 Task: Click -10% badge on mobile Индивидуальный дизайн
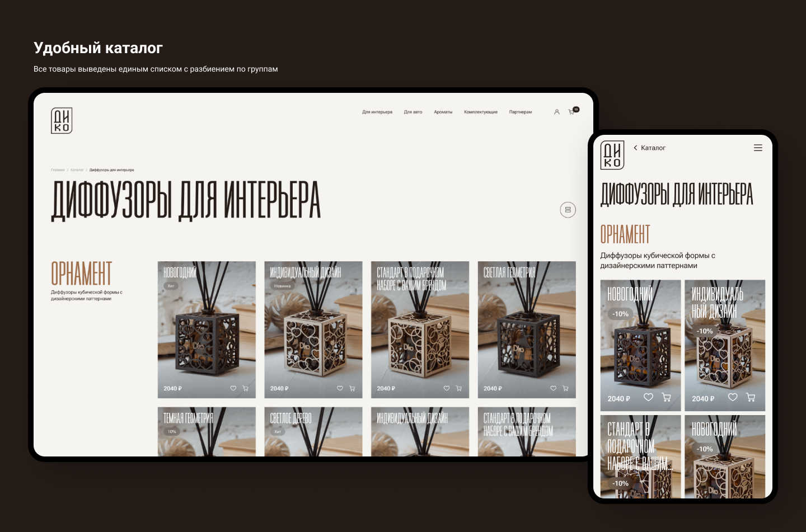pos(705,331)
